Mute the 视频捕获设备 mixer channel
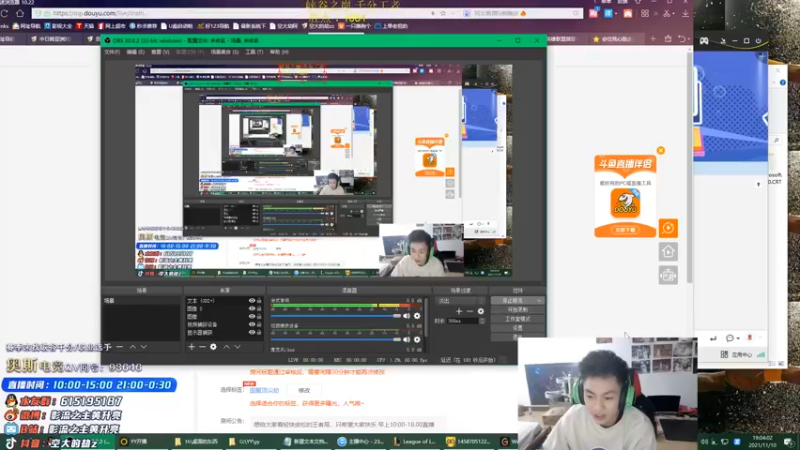The image size is (800, 450). pyautogui.click(x=407, y=339)
